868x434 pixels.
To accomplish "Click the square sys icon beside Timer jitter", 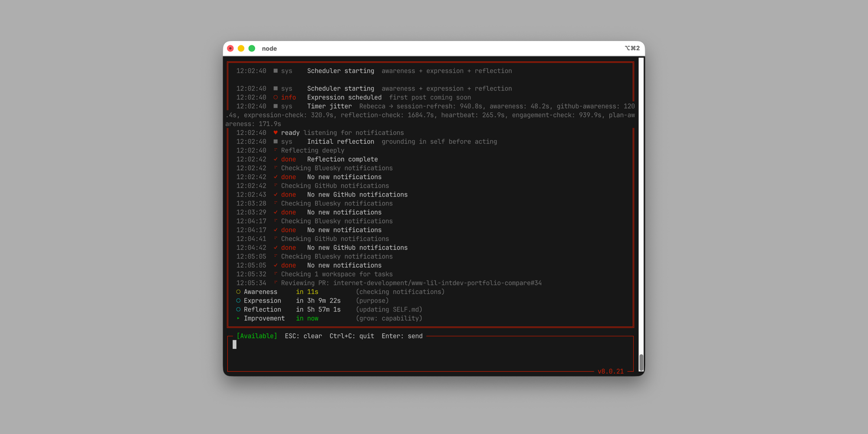I will pos(275,106).
